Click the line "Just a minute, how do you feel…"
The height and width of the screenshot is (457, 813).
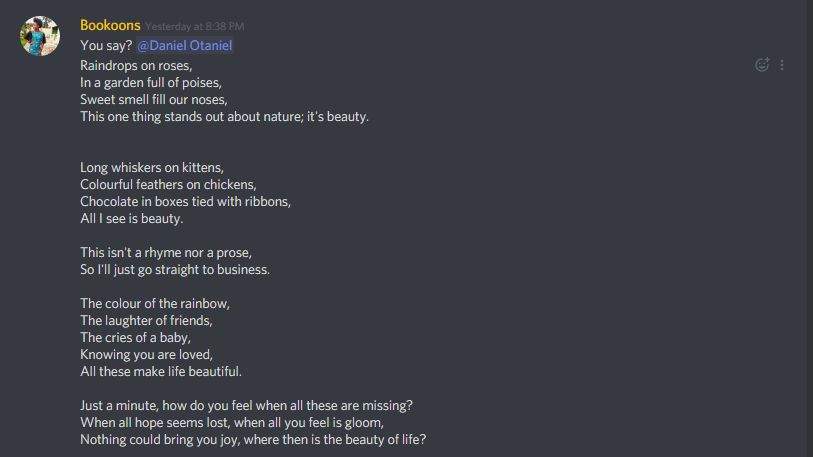coord(246,406)
